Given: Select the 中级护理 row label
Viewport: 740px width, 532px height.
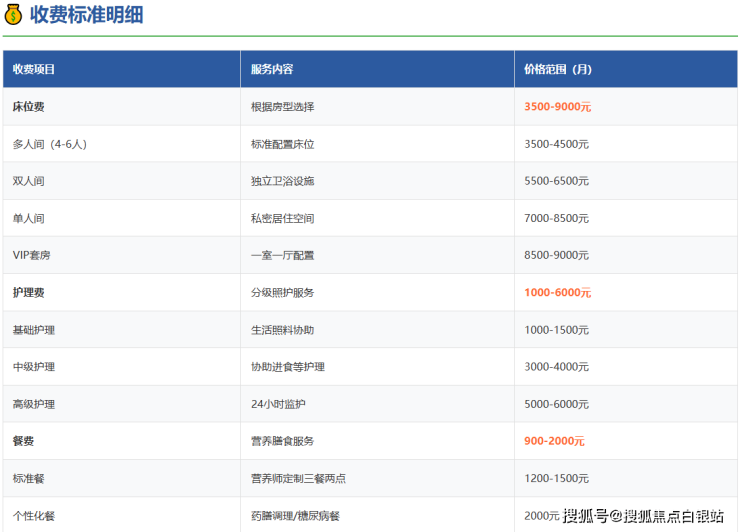Looking at the screenshot, I should click(x=34, y=367).
